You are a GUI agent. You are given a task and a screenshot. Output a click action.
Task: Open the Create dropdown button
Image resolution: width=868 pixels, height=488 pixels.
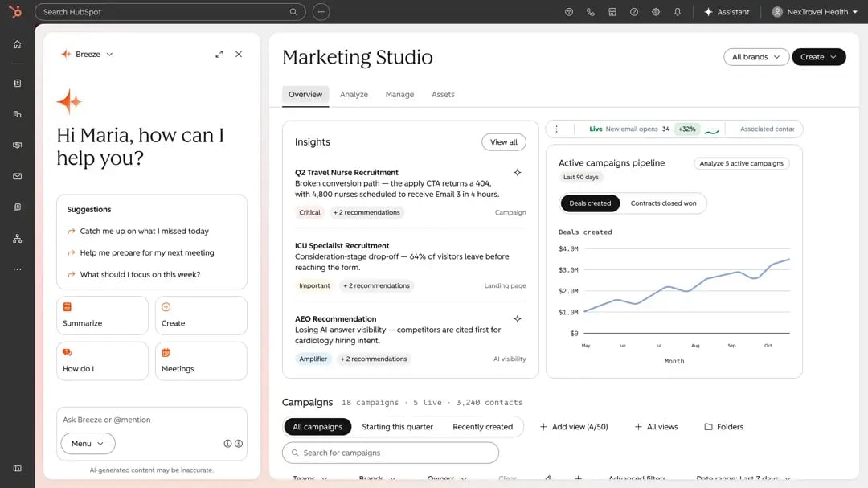819,57
